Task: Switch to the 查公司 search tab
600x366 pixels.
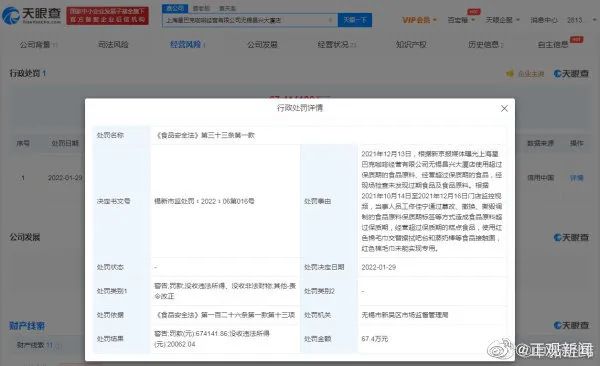Action: pyautogui.click(x=175, y=8)
